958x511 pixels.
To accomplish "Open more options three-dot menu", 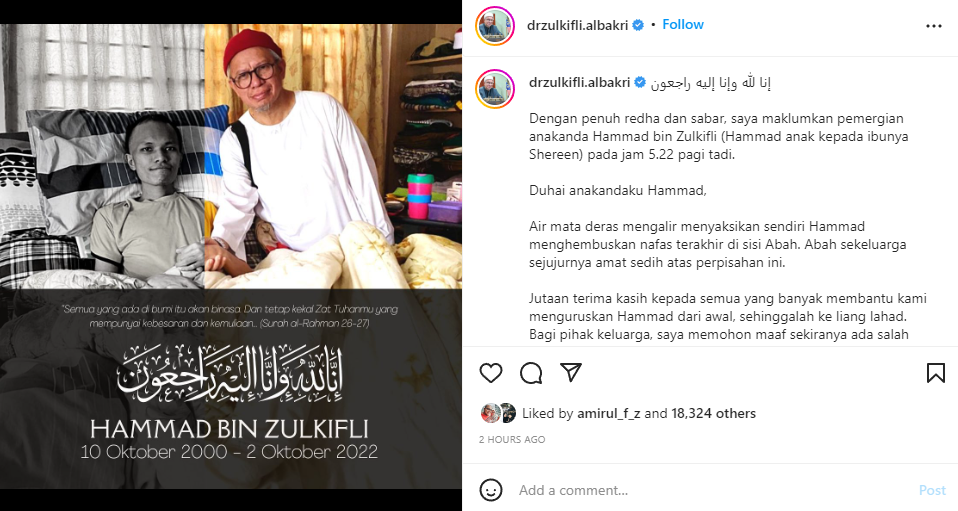I will pyautogui.click(x=934, y=26).
